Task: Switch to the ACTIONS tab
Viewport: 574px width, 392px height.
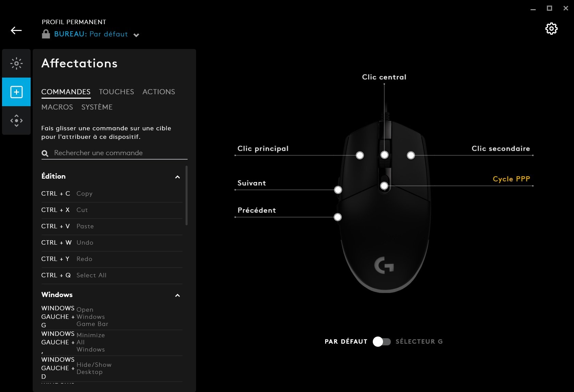Action: [159, 92]
